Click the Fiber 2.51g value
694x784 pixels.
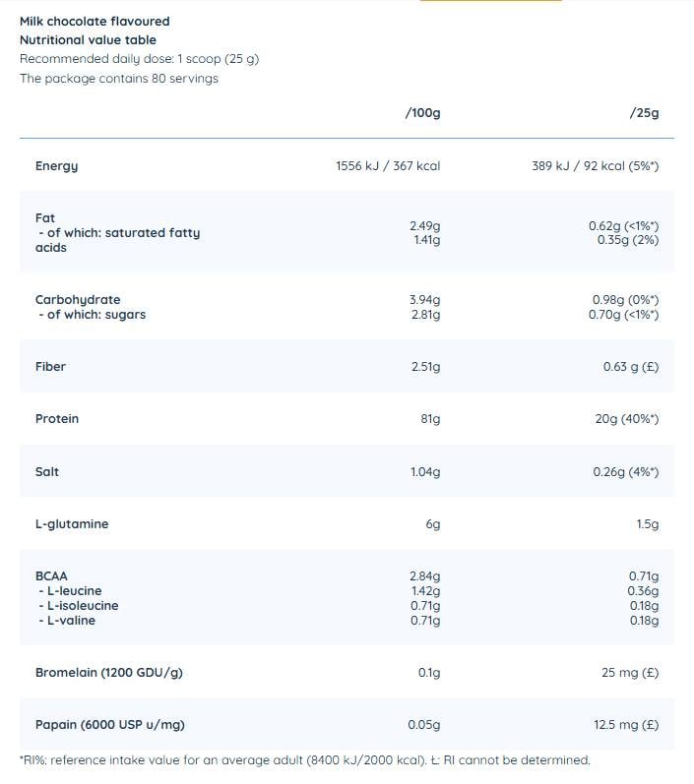pyautogui.click(x=426, y=367)
